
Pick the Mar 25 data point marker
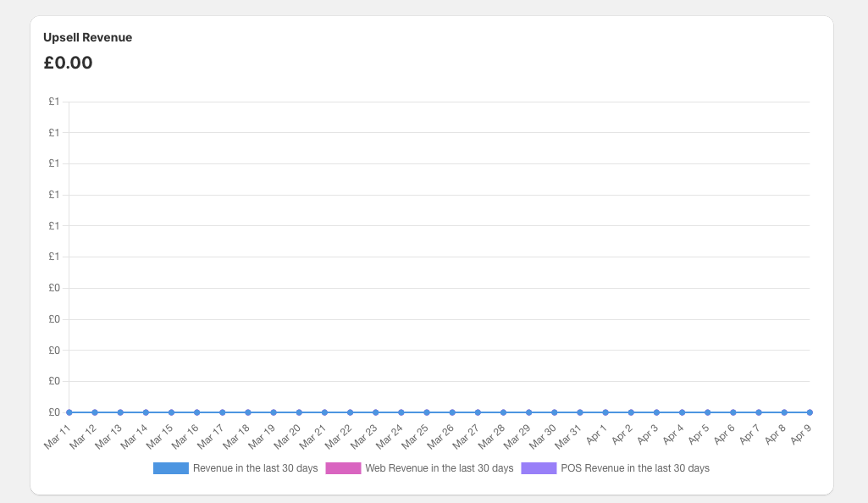pos(427,412)
